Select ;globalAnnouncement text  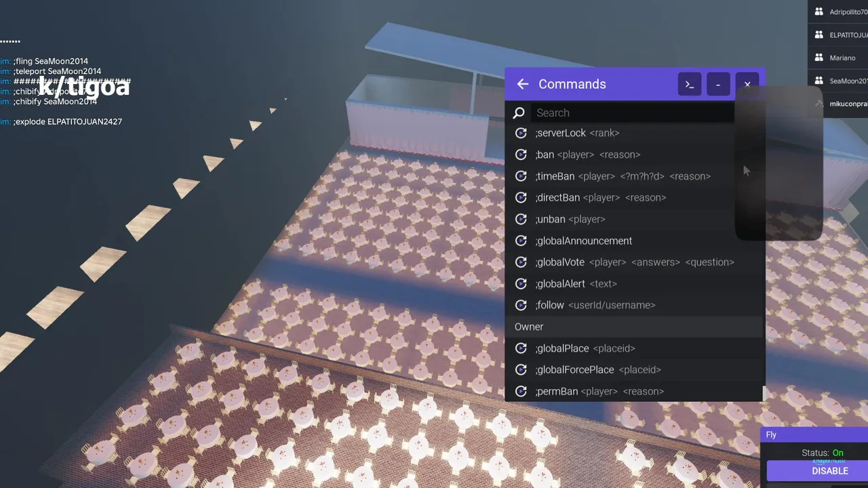click(x=583, y=241)
